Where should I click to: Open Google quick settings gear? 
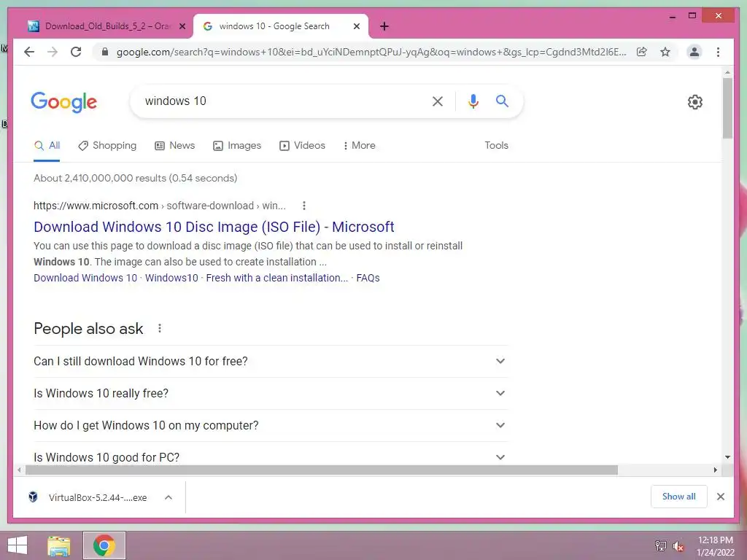coord(695,102)
